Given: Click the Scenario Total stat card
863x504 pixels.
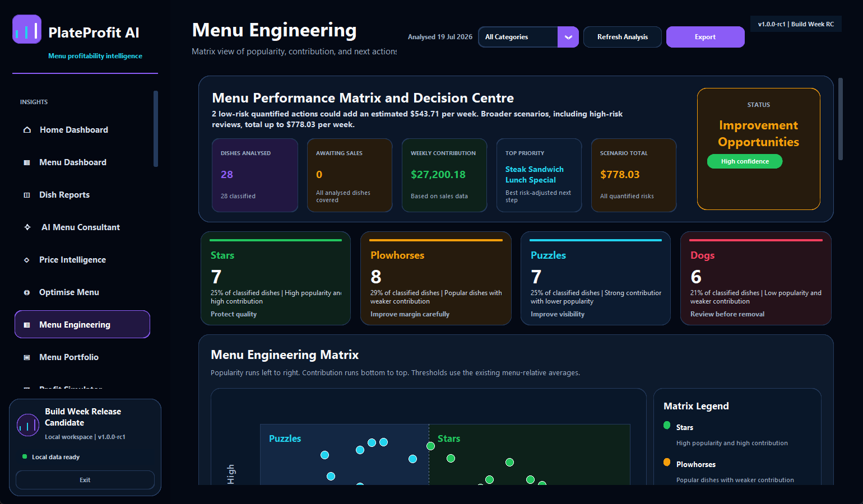Looking at the screenshot, I should tap(634, 175).
